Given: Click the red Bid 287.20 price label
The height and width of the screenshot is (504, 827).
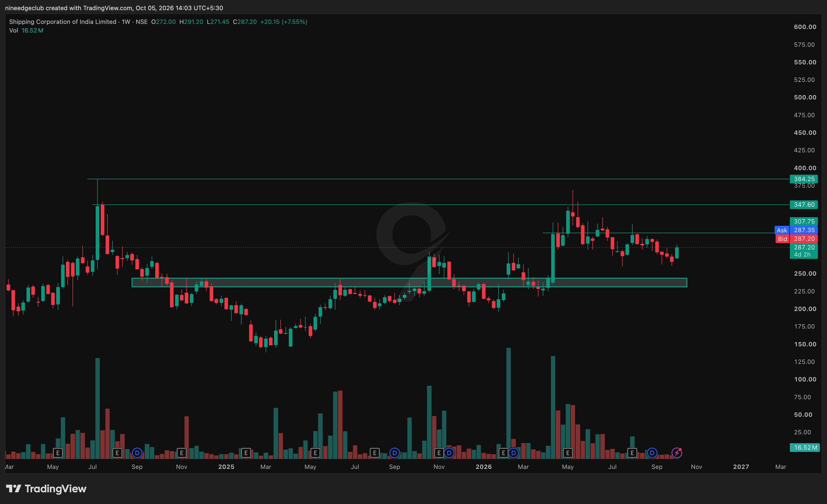Looking at the screenshot, I should pyautogui.click(x=796, y=239).
